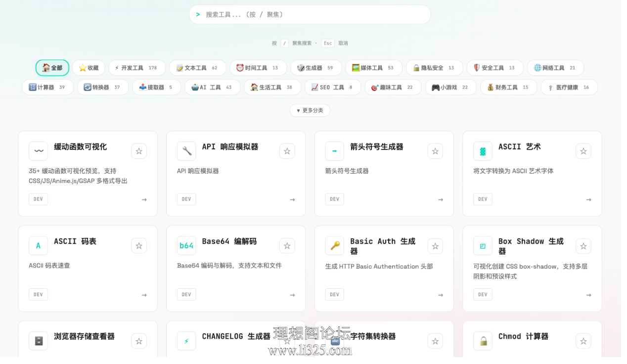Screen dimensions: 627x364
Task: Add Box Shadow 生成器 to favorites
Action: 583,246
